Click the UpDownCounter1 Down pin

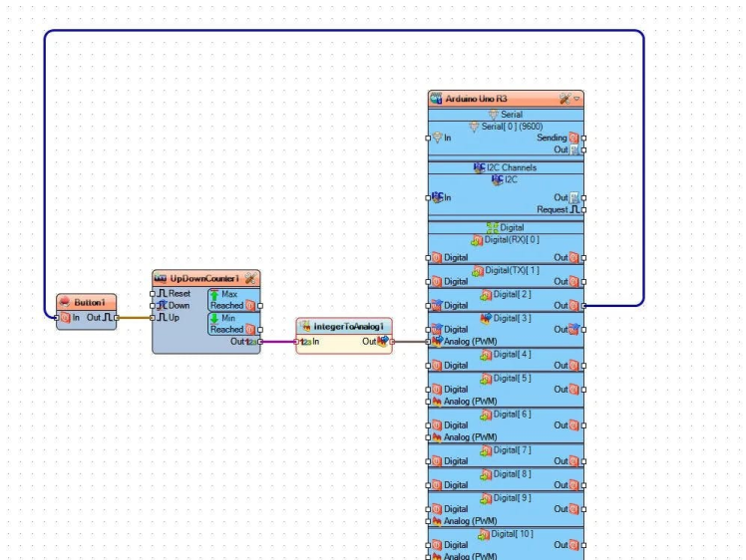click(153, 306)
